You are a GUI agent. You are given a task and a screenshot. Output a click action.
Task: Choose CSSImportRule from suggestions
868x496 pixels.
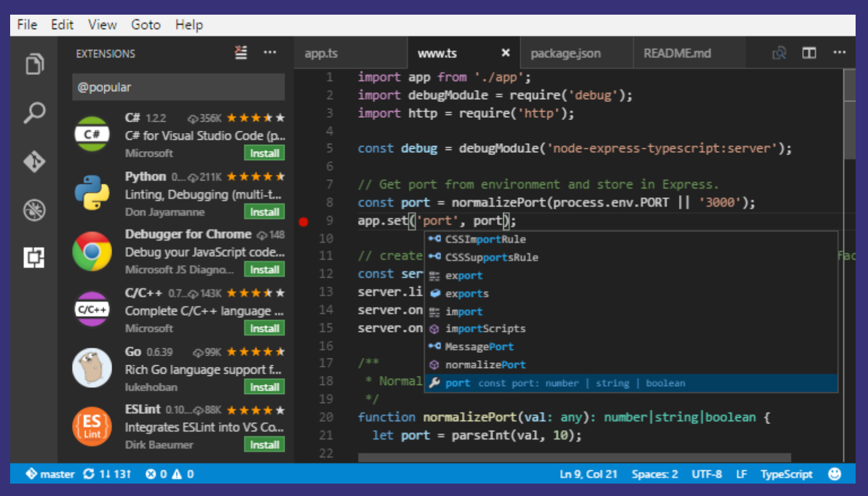[631, 240]
